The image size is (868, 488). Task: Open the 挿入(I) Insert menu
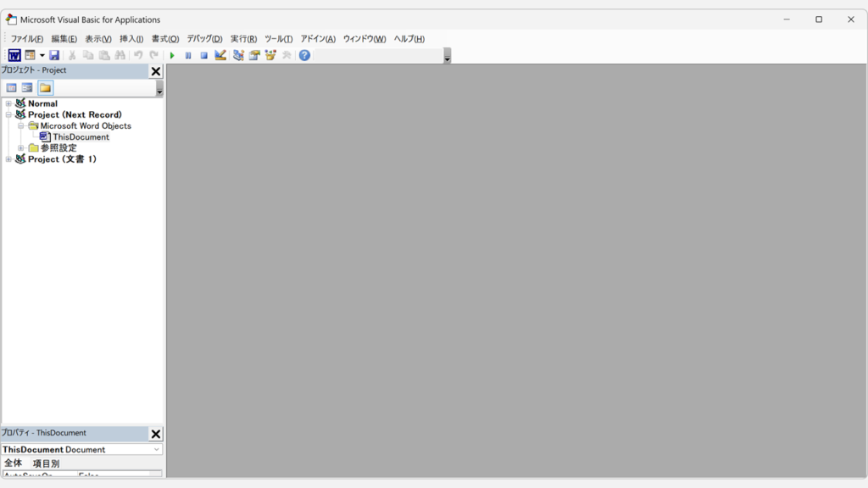coord(131,39)
